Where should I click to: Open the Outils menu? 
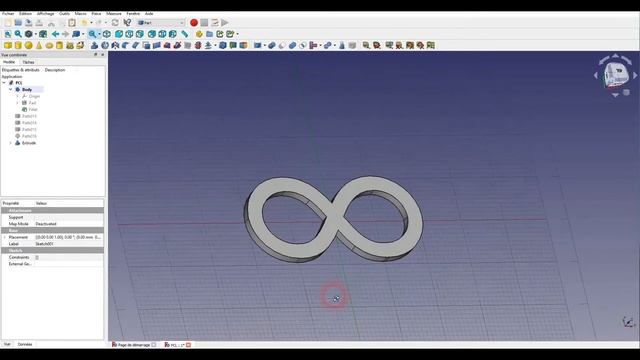[x=64, y=13]
